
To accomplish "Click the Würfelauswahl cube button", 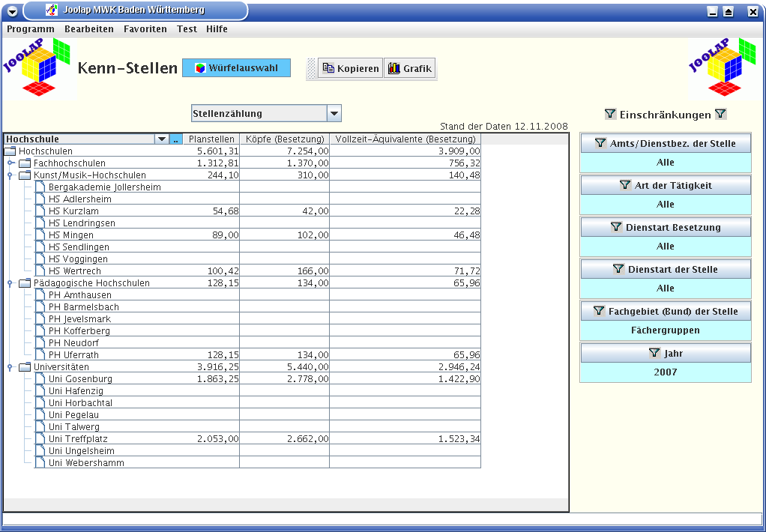I will pyautogui.click(x=236, y=68).
